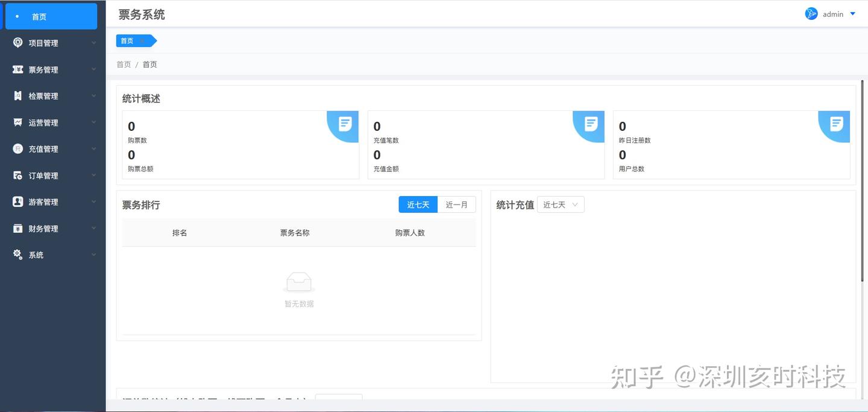Image resolution: width=868 pixels, height=412 pixels.
Task: Click the 检票管理 sidebar icon
Action: tap(18, 96)
